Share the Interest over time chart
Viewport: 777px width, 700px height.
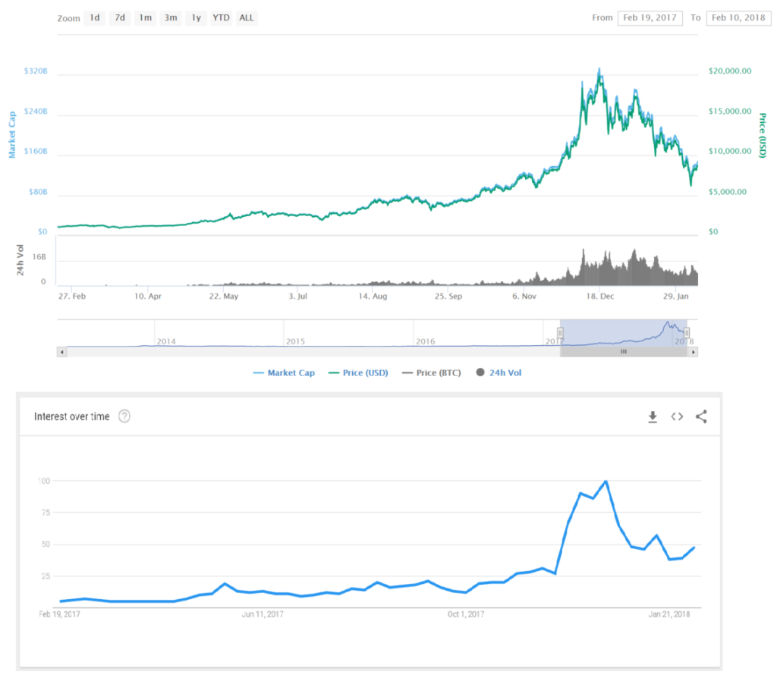(701, 416)
